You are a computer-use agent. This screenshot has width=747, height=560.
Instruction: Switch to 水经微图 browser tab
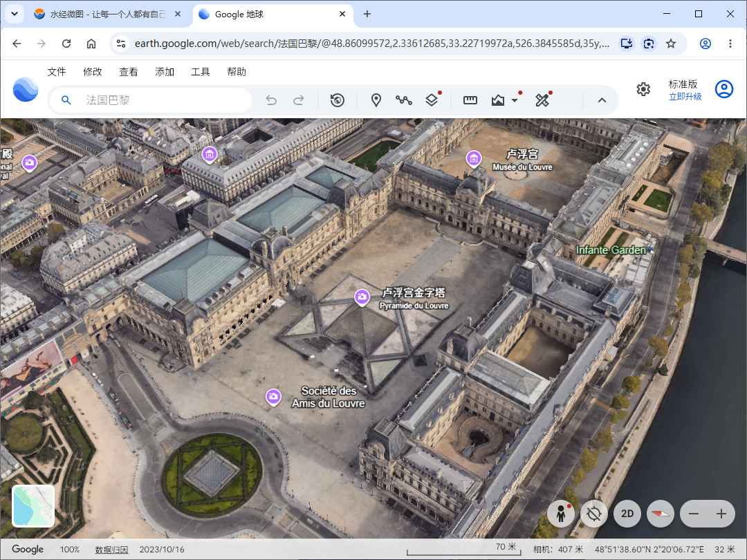coord(108,15)
